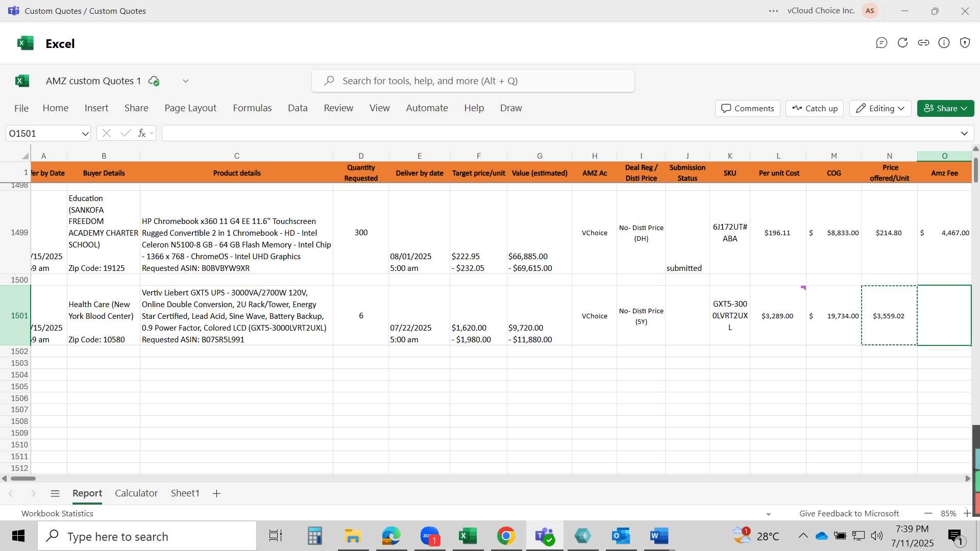Zoom in with the plus icon
The image size is (980, 551).
967,513
